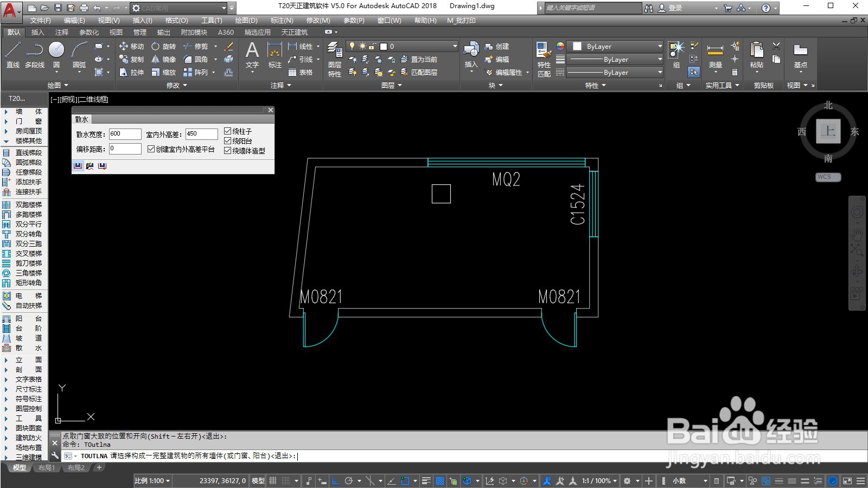Select the Polyline (多段线) tool
The width and height of the screenshot is (868, 488).
click(x=35, y=55)
